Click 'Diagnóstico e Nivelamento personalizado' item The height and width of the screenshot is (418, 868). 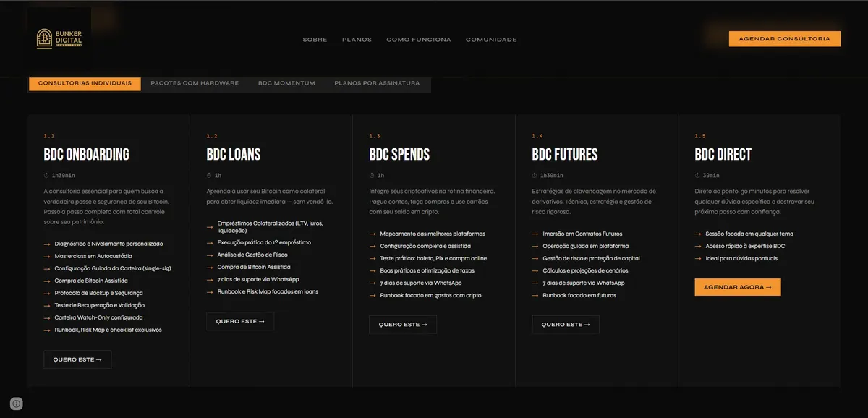click(109, 244)
